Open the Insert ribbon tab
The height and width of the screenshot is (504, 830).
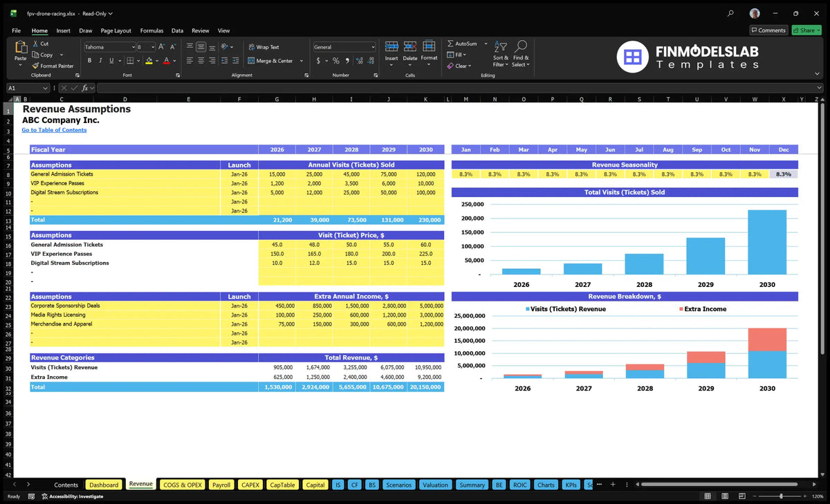pyautogui.click(x=63, y=30)
